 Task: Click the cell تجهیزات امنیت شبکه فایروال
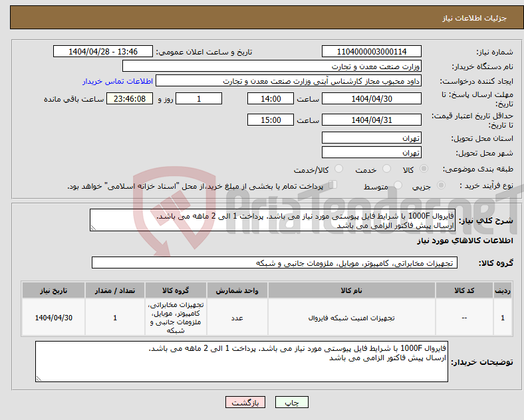[x=352, y=318]
